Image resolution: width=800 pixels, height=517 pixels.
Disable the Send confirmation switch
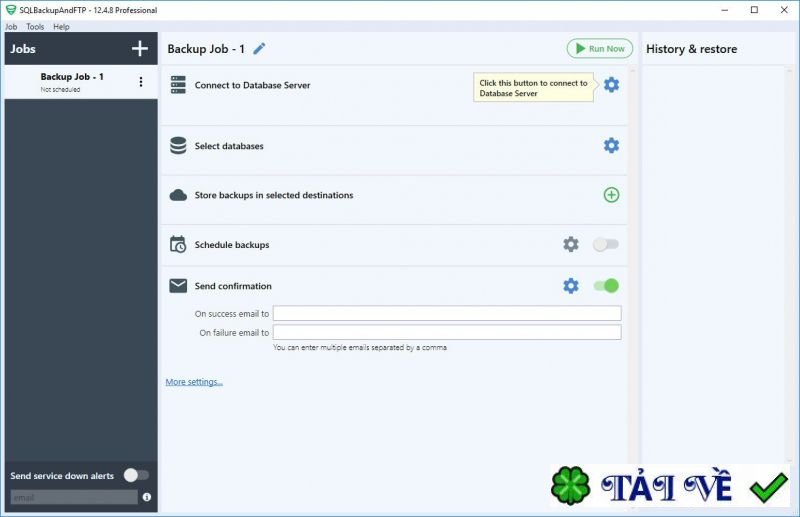click(x=606, y=286)
